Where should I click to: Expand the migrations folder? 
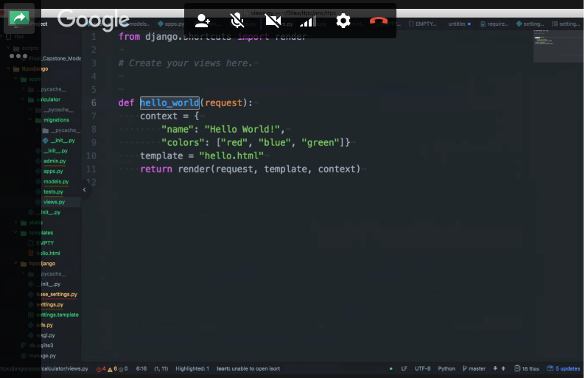click(x=56, y=119)
